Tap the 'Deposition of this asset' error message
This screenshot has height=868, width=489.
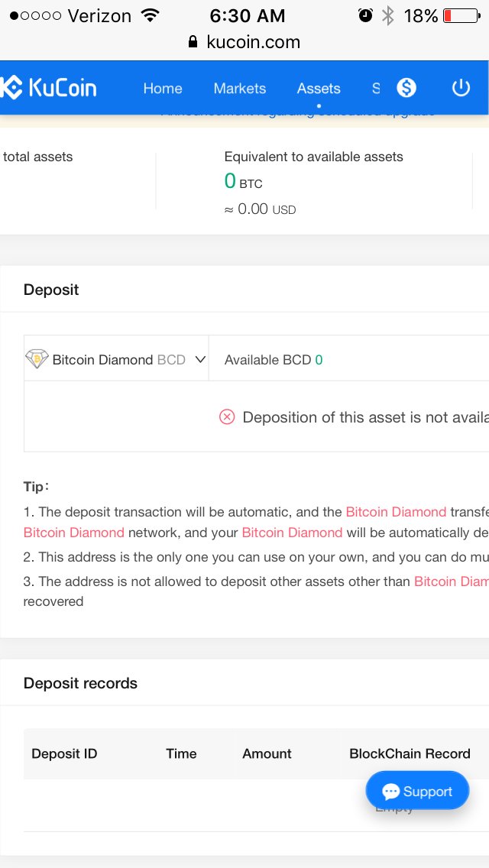365,417
